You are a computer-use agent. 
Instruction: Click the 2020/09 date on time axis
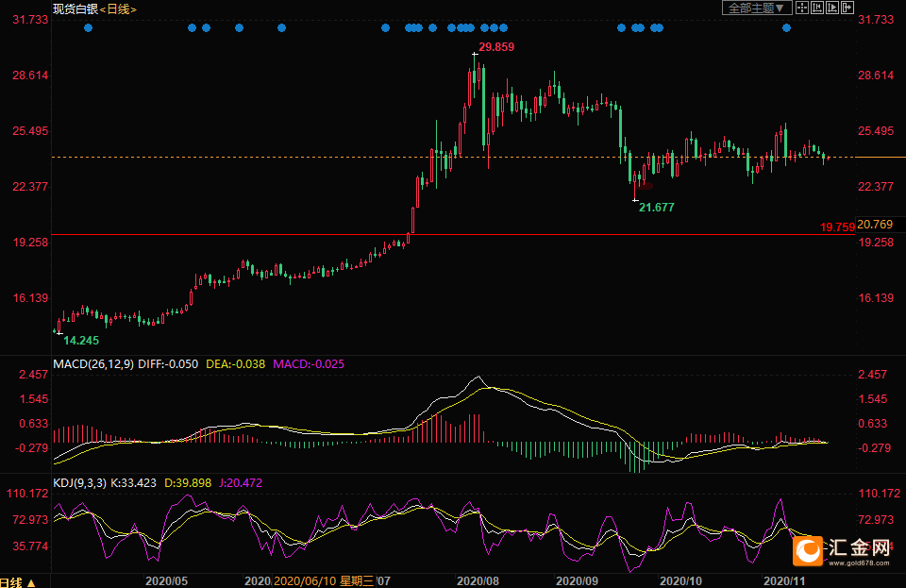(578, 581)
